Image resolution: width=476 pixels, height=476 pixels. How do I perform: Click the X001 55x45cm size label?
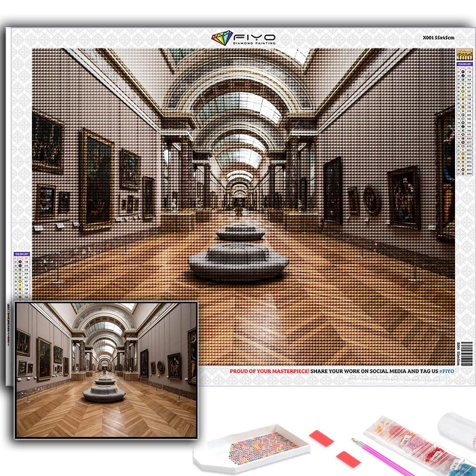point(438,38)
